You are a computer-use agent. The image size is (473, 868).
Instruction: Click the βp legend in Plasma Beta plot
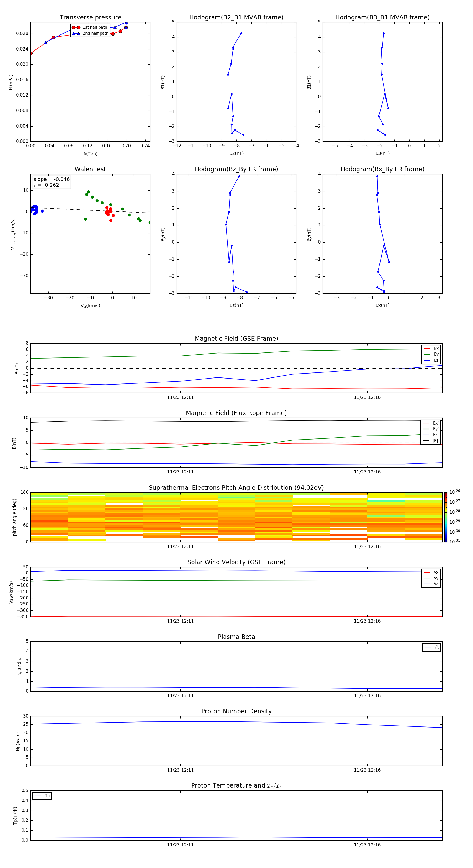click(x=431, y=647)
